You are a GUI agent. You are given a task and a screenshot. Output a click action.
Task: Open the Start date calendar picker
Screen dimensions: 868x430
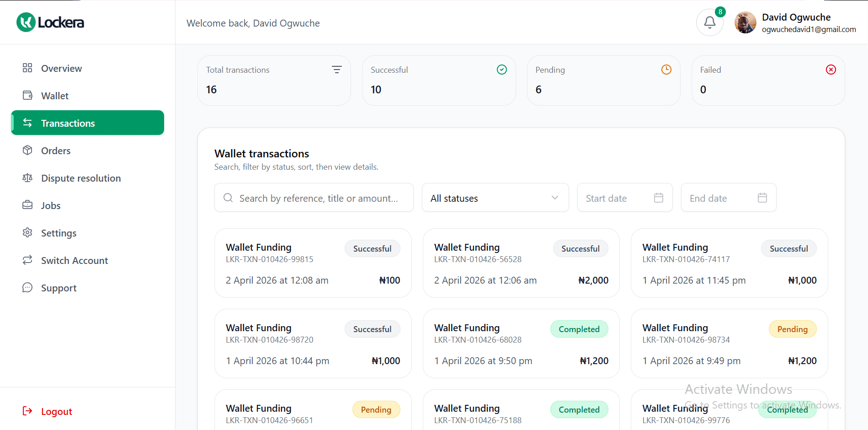(x=658, y=198)
